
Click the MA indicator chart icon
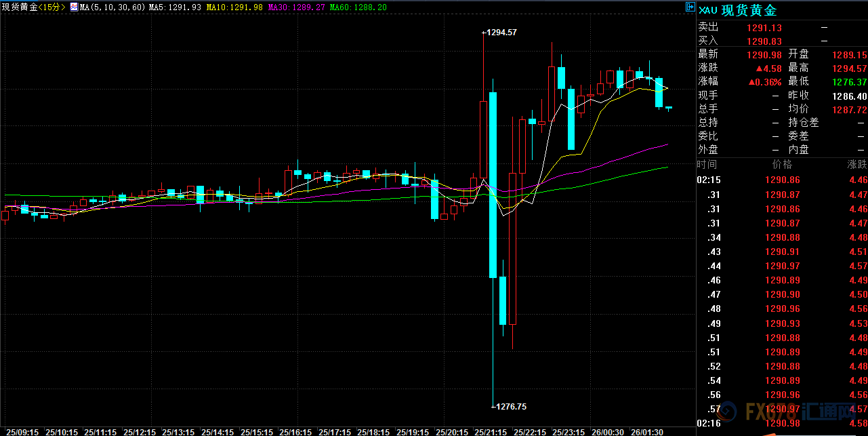tap(74, 7)
